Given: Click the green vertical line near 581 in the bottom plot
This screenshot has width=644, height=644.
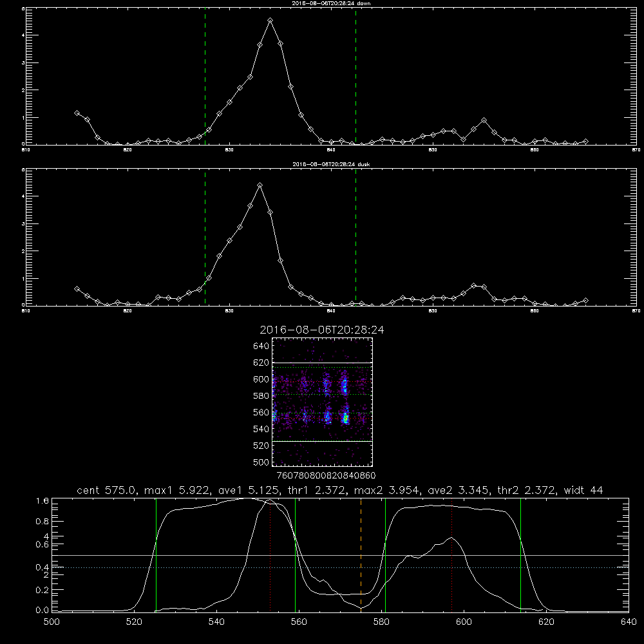Looking at the screenshot, I should point(385,555).
